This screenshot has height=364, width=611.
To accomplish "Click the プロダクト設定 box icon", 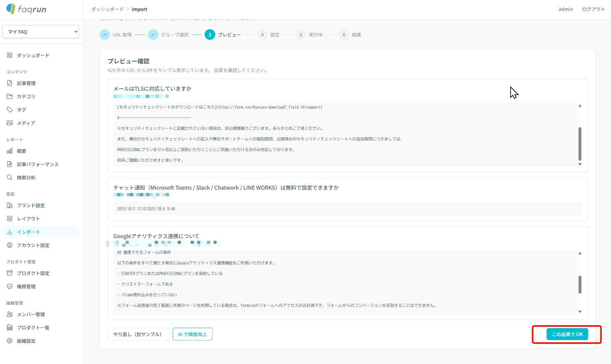I will point(10,273).
